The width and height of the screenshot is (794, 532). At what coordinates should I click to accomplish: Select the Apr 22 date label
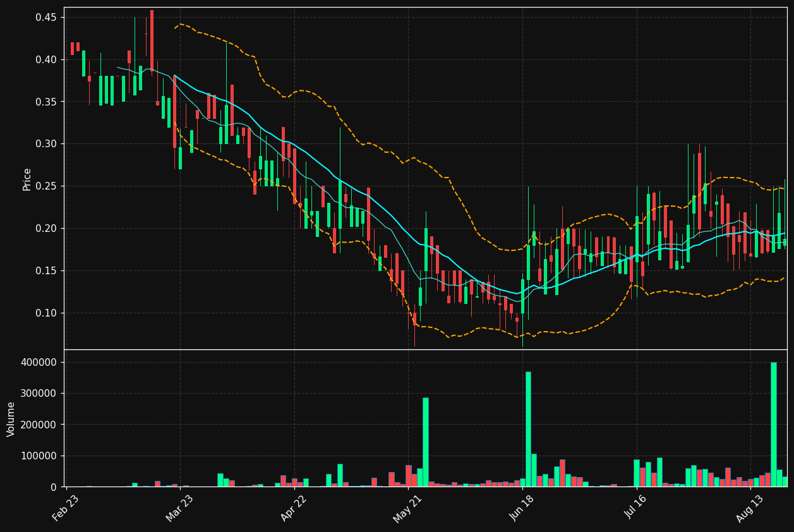tap(294, 509)
